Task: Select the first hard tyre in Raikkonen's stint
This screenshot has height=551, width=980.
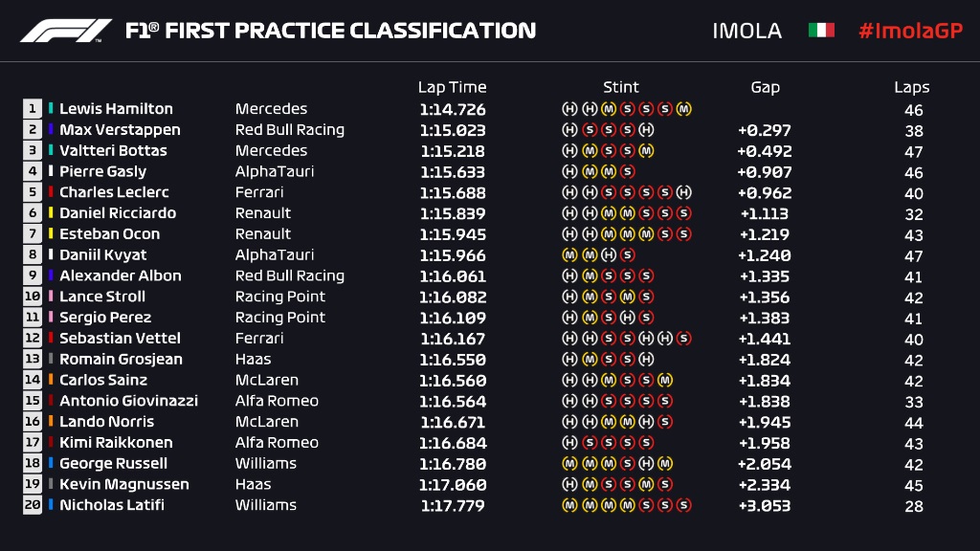Action: coord(568,443)
